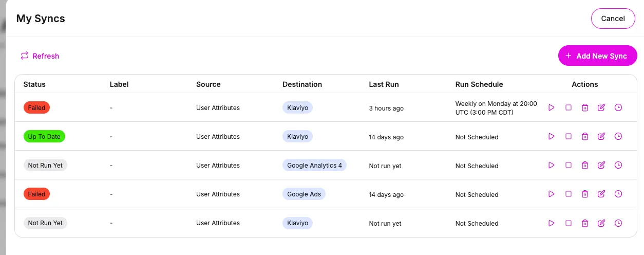Edit the Up To Date sync
The height and width of the screenshot is (255, 644).
point(601,136)
